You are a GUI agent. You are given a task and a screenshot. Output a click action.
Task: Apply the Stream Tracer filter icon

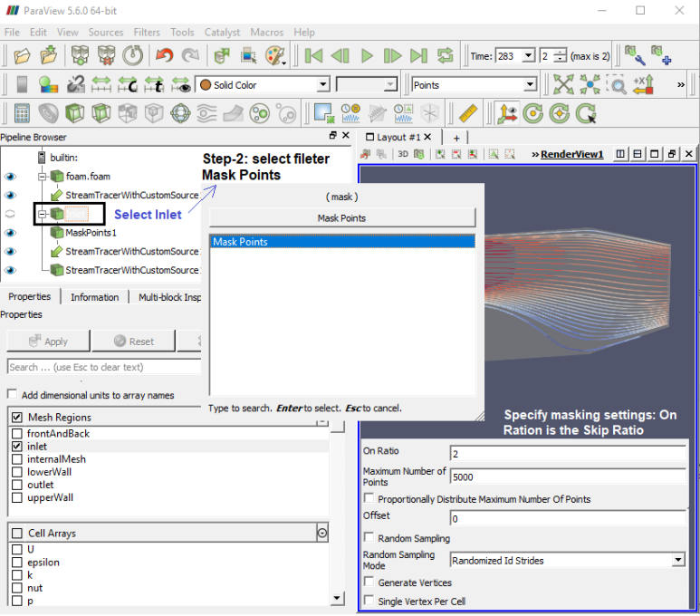pyautogui.click(x=206, y=113)
